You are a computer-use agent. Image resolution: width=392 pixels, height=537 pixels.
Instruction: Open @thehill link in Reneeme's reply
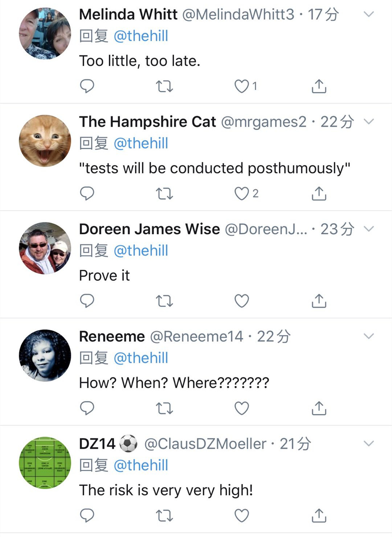click(141, 358)
